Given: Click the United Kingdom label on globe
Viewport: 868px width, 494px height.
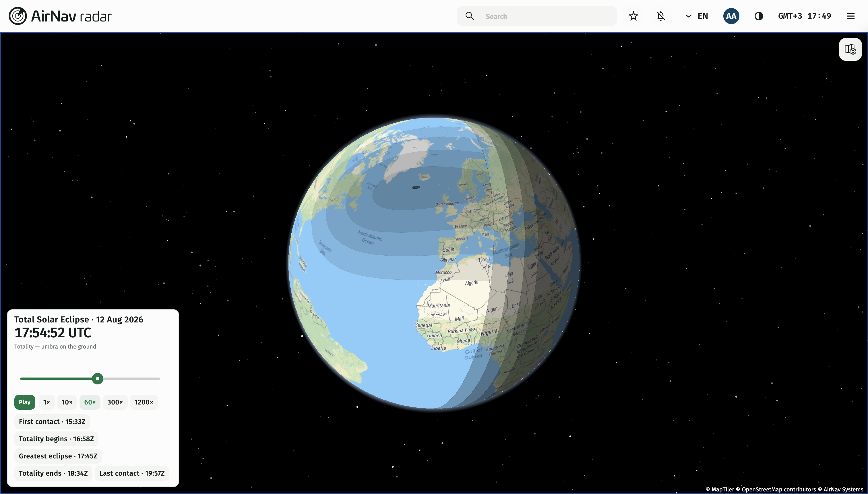Looking at the screenshot, I should (x=447, y=204).
